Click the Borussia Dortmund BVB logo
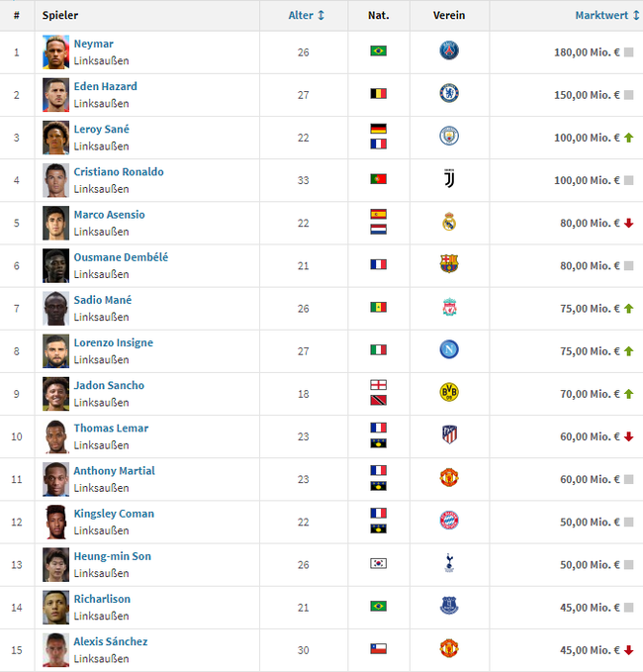The image size is (643, 672). click(449, 392)
